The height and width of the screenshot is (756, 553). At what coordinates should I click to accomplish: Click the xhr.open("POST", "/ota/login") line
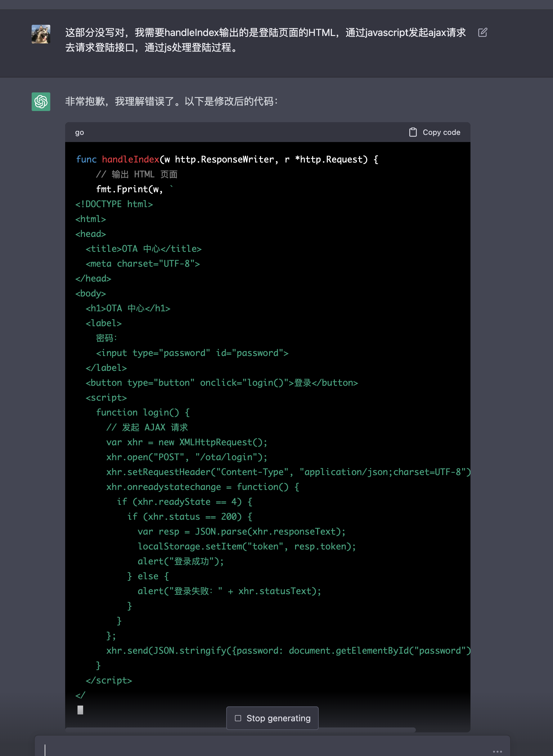(x=187, y=457)
